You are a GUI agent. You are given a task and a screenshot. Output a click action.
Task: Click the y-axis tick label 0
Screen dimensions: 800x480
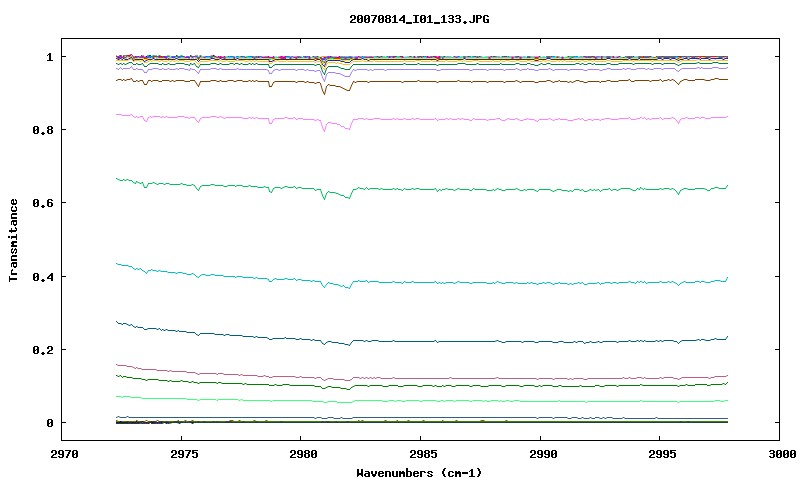(x=49, y=423)
